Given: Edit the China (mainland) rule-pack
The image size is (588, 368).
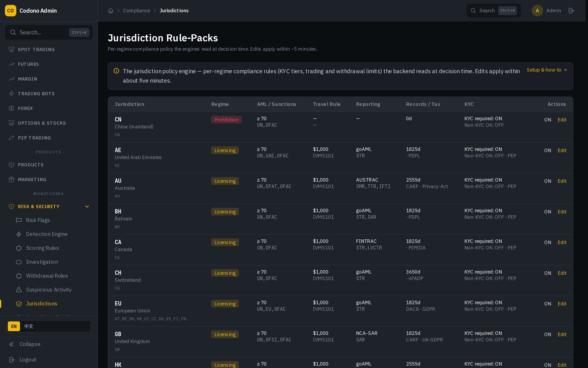Looking at the screenshot, I should coord(562,120).
